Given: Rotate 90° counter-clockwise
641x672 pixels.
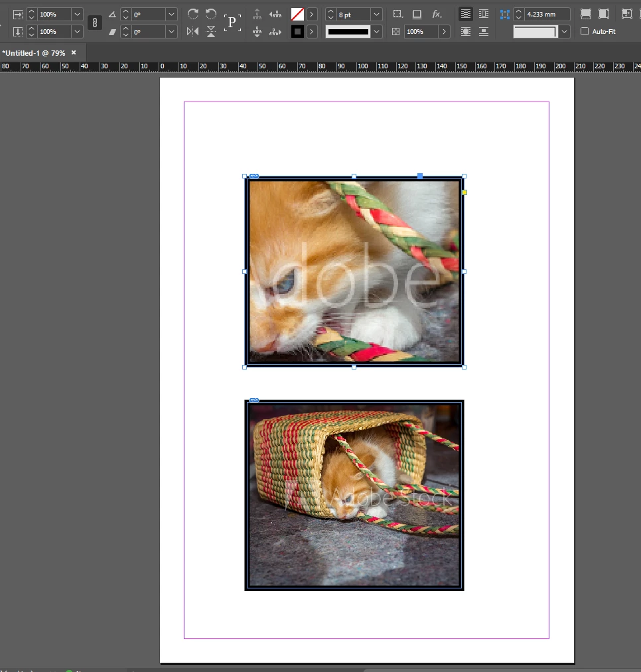Looking at the screenshot, I should [x=211, y=14].
